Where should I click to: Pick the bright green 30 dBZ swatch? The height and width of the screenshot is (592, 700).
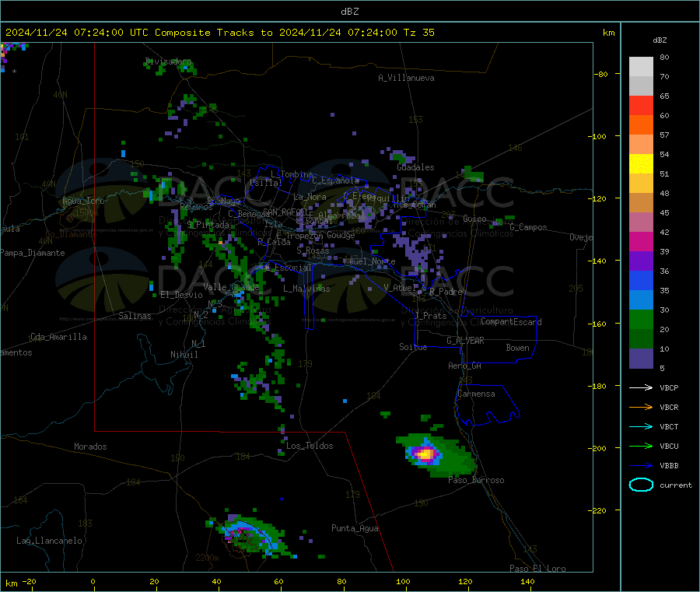[x=641, y=319]
